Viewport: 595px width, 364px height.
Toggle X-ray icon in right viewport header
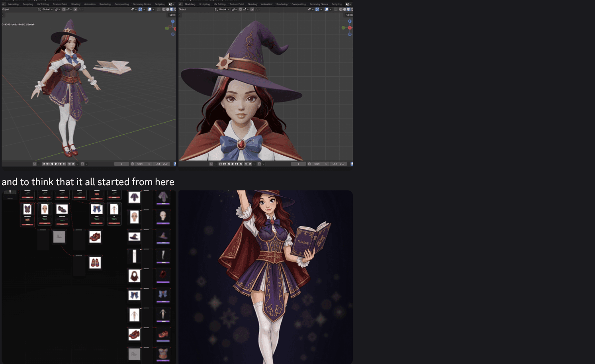[x=335, y=9]
